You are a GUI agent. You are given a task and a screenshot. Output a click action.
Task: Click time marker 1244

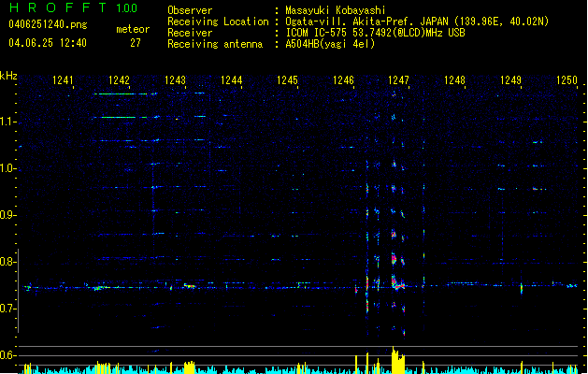[232, 79]
